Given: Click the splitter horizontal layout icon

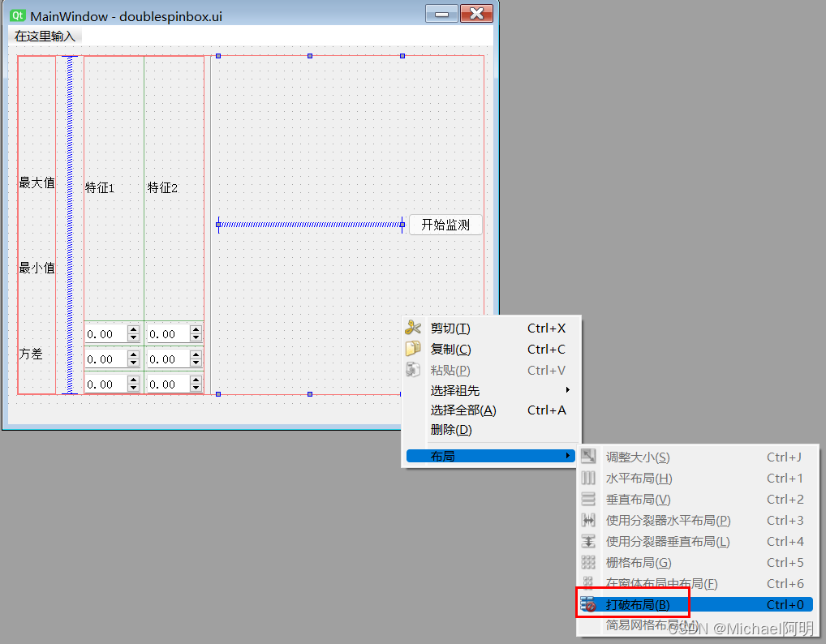Looking at the screenshot, I should (x=588, y=520).
